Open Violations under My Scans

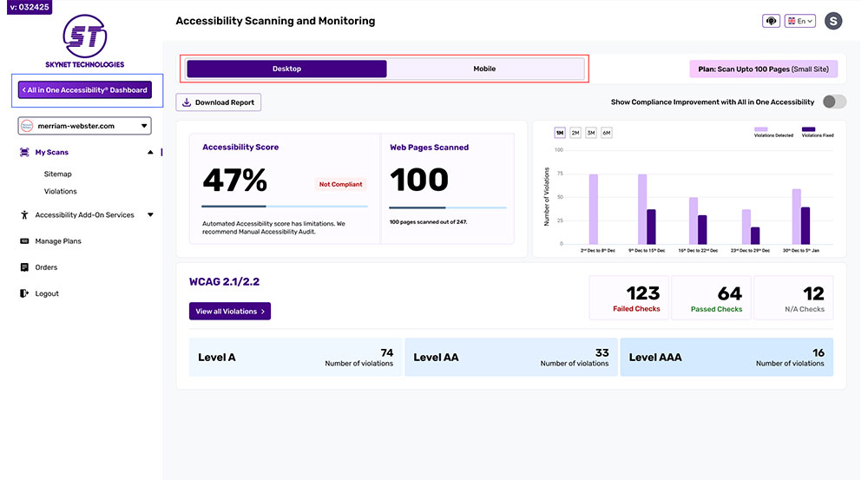tap(61, 192)
